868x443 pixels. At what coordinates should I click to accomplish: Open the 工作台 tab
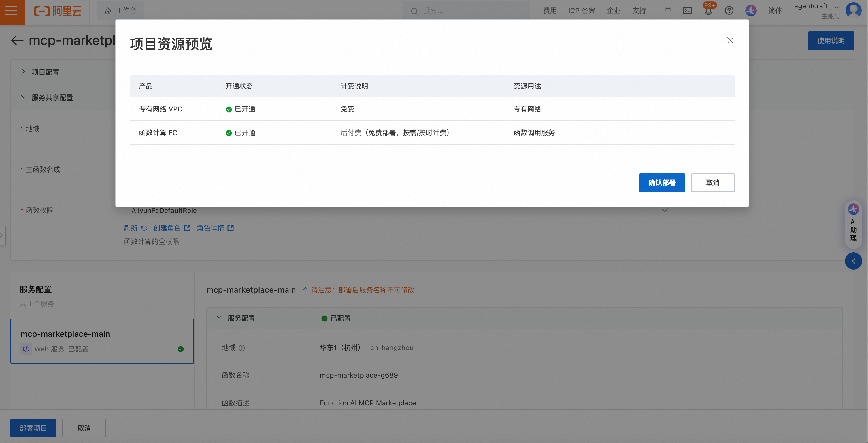(121, 11)
